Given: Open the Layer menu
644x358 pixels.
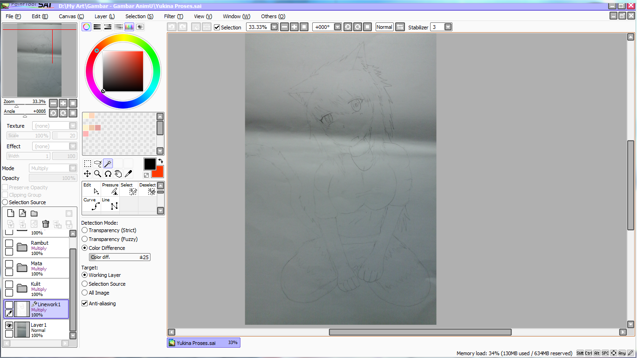Looking at the screenshot, I should [104, 16].
